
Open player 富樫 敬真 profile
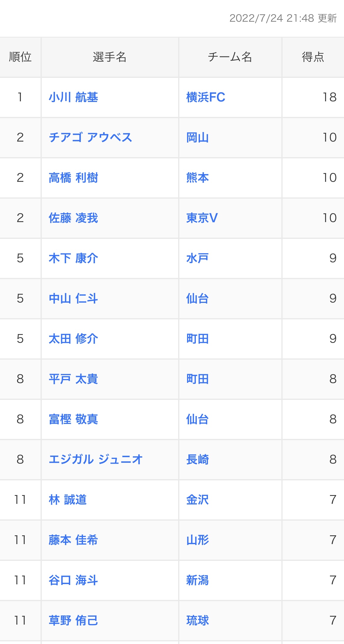[x=73, y=419]
